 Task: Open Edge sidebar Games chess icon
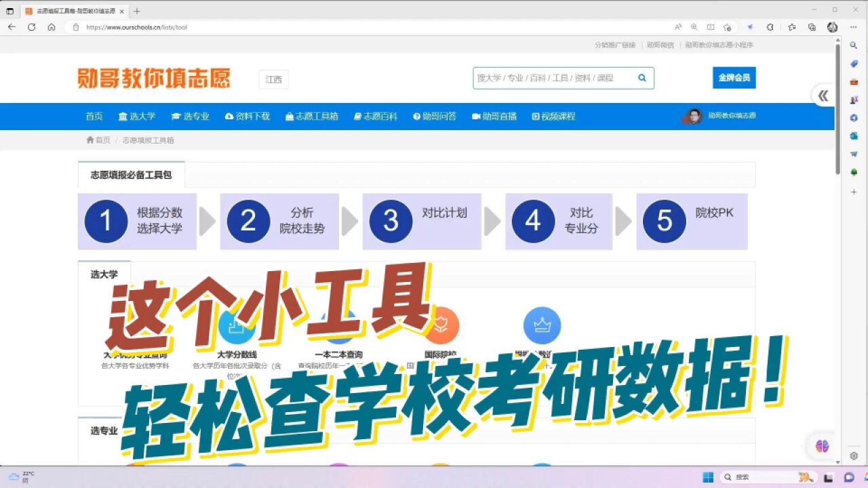click(854, 100)
